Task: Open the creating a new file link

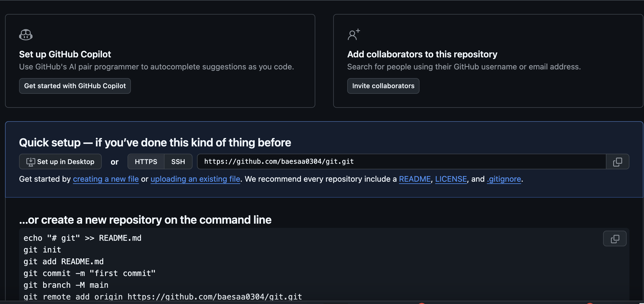Action: (106, 179)
